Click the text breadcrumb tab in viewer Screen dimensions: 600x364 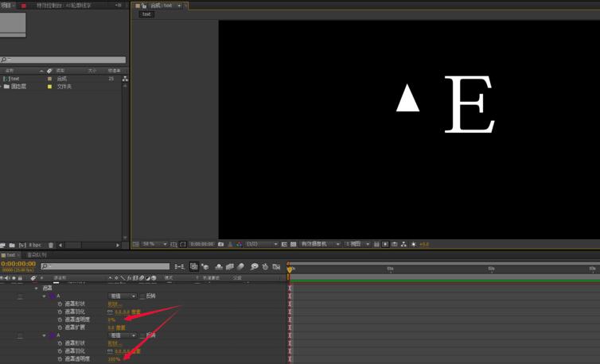click(146, 14)
